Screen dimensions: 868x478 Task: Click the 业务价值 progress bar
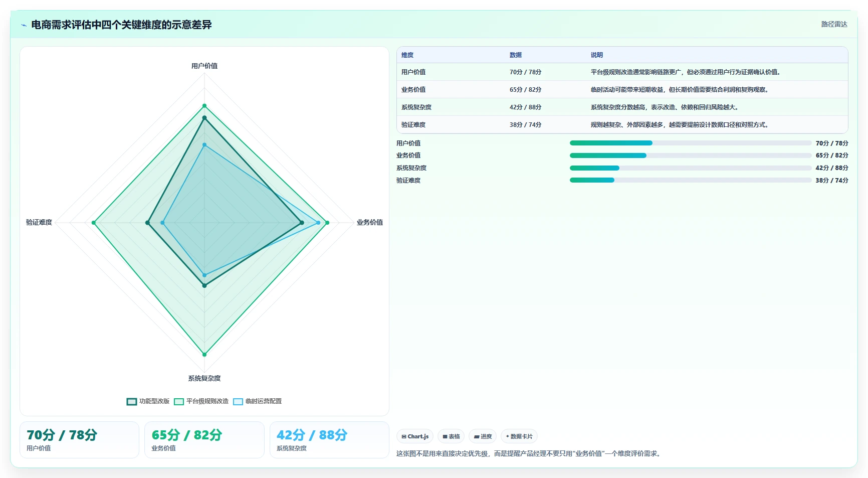pos(691,155)
